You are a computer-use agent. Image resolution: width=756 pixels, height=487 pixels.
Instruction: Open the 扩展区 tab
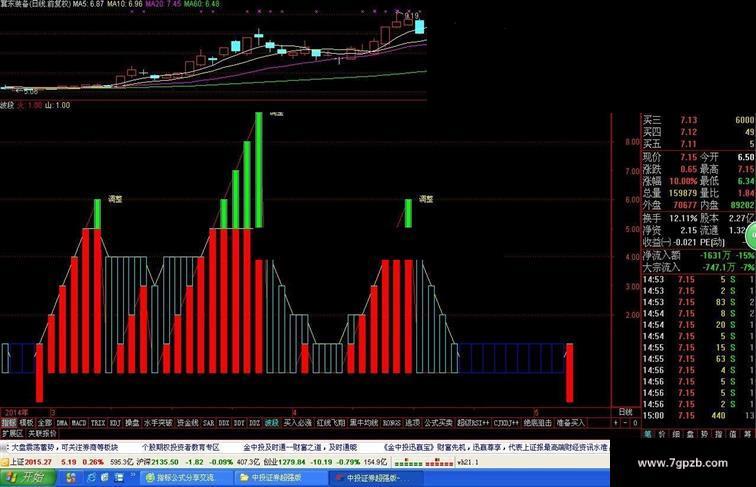pyautogui.click(x=12, y=433)
